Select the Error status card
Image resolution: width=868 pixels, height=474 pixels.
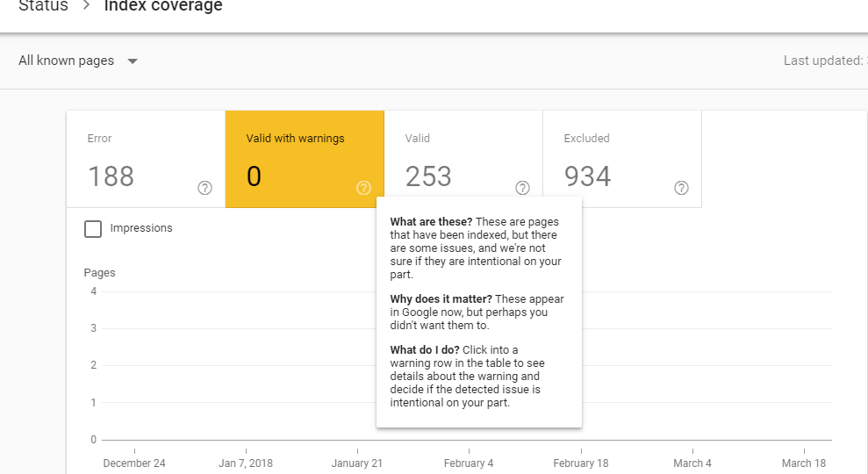click(x=147, y=160)
